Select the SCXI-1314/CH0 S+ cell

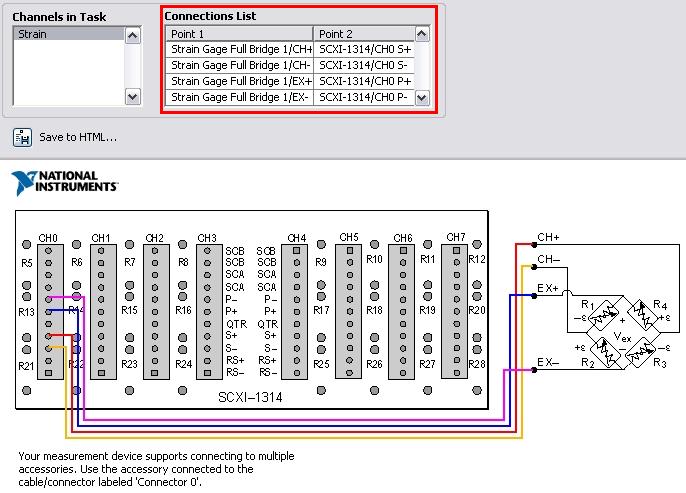[364, 49]
